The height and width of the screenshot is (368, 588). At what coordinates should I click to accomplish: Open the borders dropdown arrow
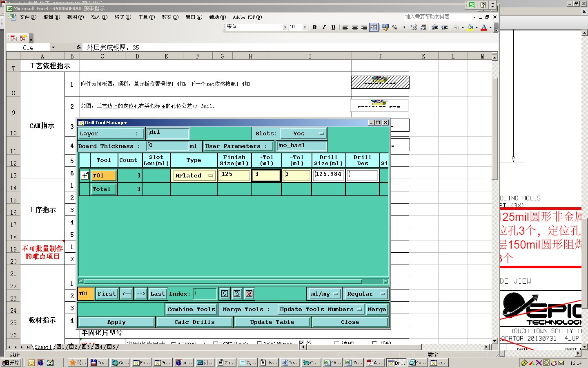[463, 27]
